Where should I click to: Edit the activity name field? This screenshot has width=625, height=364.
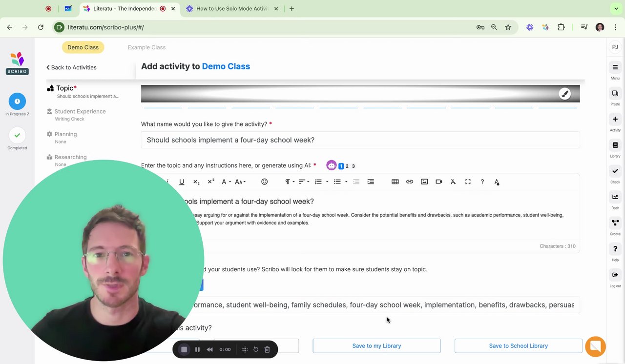point(360,140)
